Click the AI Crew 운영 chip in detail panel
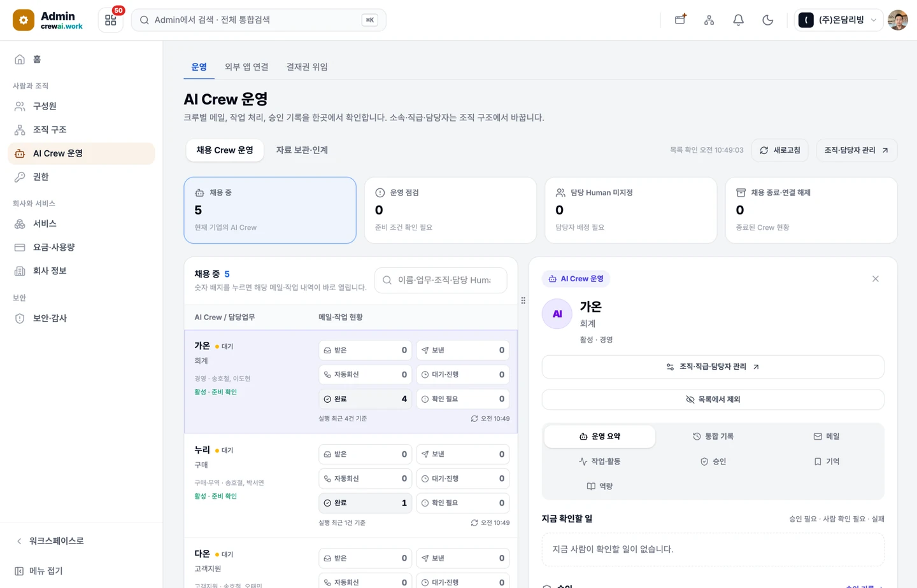Image resolution: width=917 pixels, height=588 pixels. pos(576,279)
